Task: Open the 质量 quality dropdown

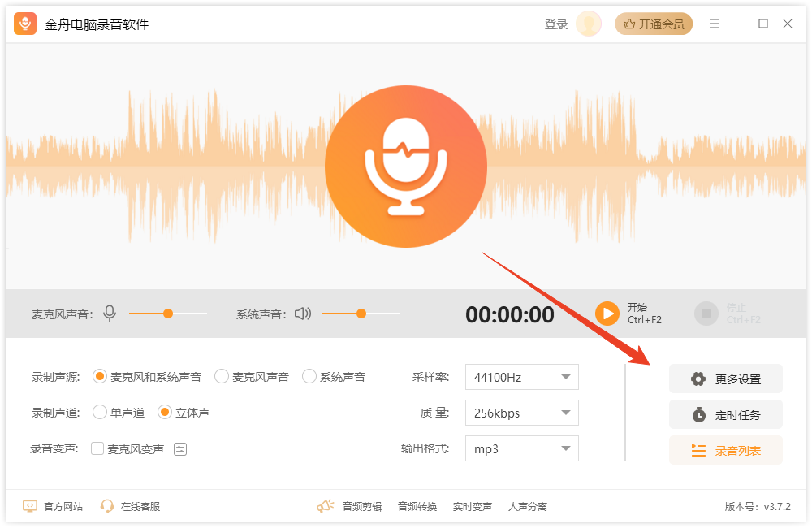Action: click(x=521, y=413)
